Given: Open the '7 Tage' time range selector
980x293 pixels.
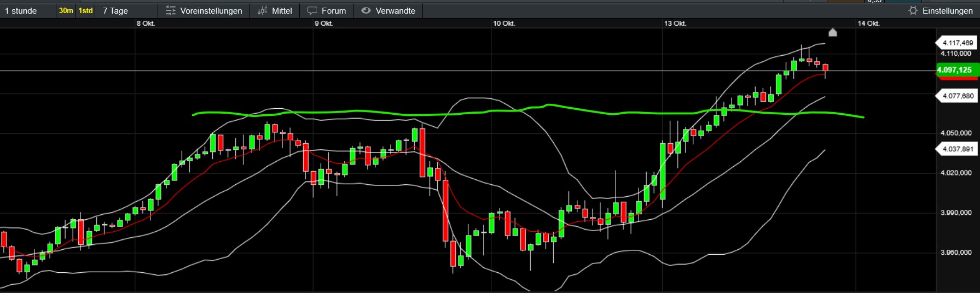Looking at the screenshot, I should click(x=126, y=10).
